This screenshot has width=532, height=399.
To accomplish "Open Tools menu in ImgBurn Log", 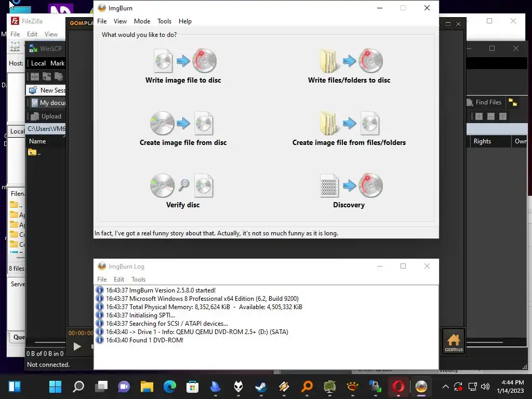I will (138, 279).
